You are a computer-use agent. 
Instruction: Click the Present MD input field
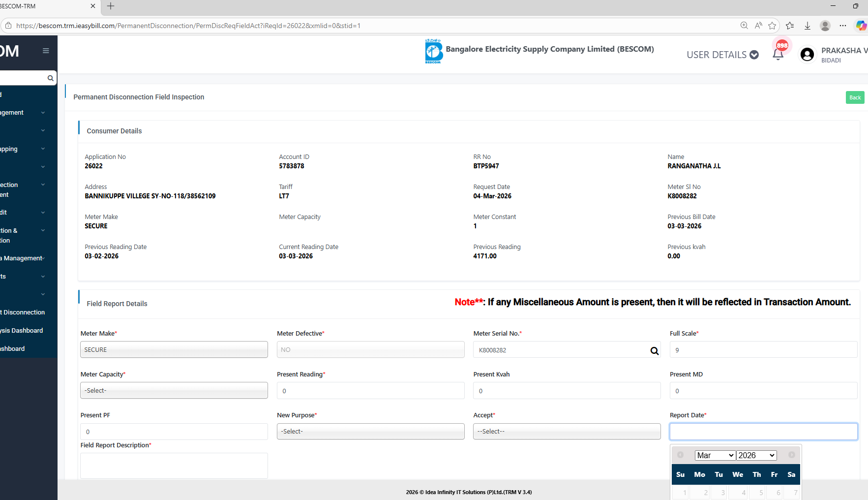point(763,391)
